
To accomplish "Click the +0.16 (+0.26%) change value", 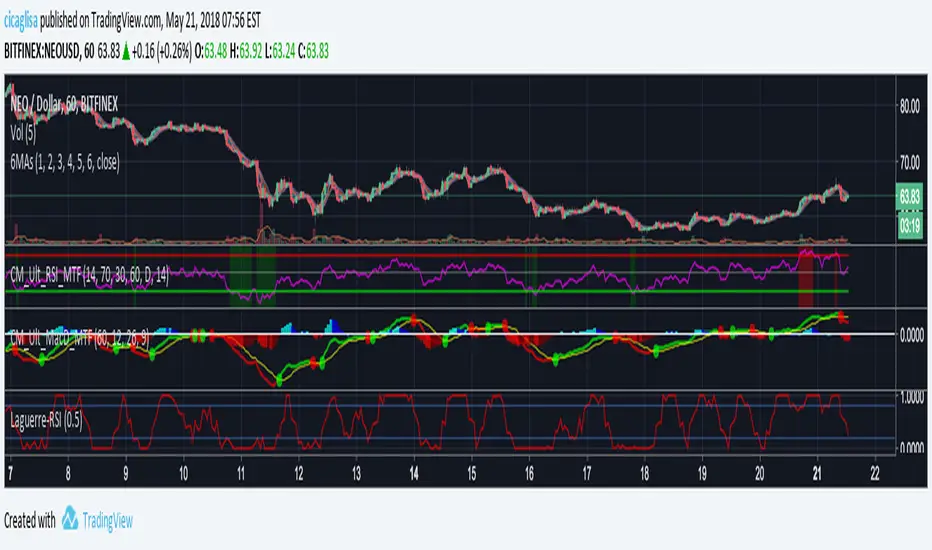I will coord(162,52).
